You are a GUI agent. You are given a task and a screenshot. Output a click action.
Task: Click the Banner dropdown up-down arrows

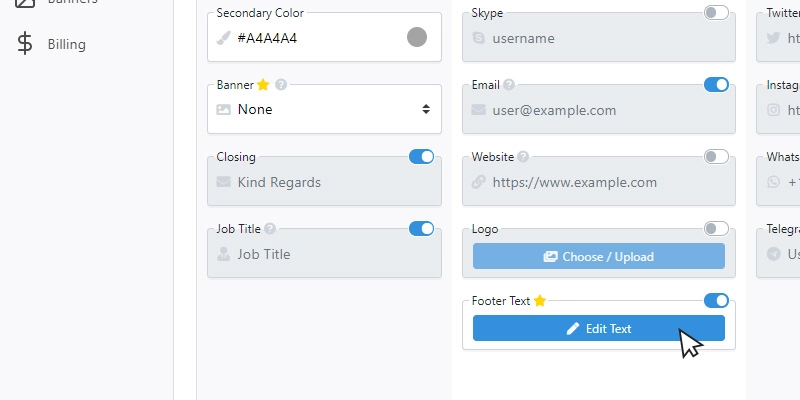(426, 109)
